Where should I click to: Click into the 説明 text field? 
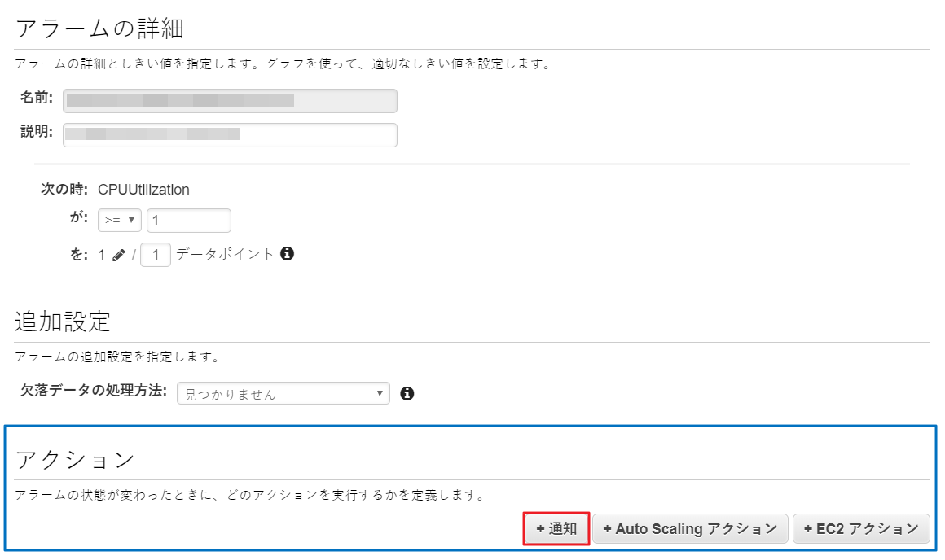click(230, 135)
